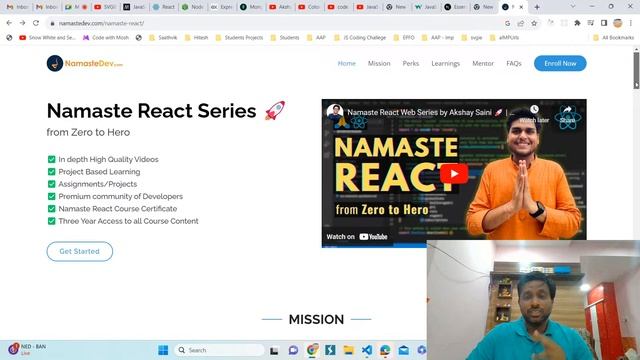The image size is (640, 360).
Task: Click the address bar URL
Action: pos(101,23)
